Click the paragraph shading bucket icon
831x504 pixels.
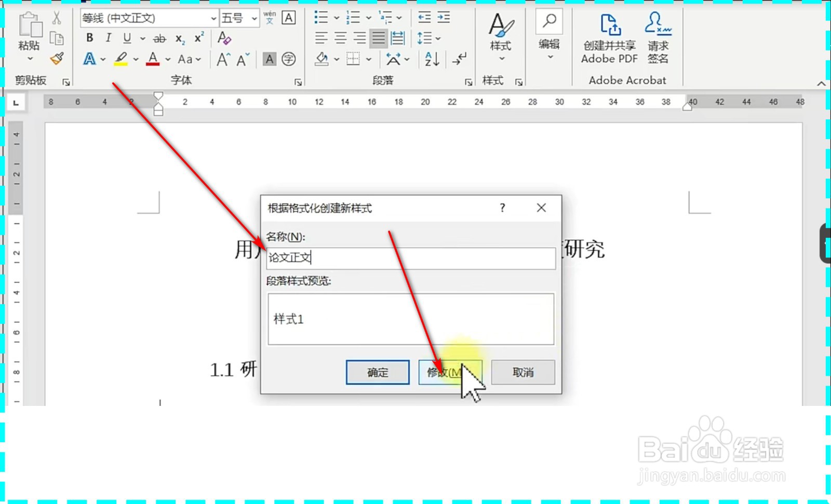(322, 59)
